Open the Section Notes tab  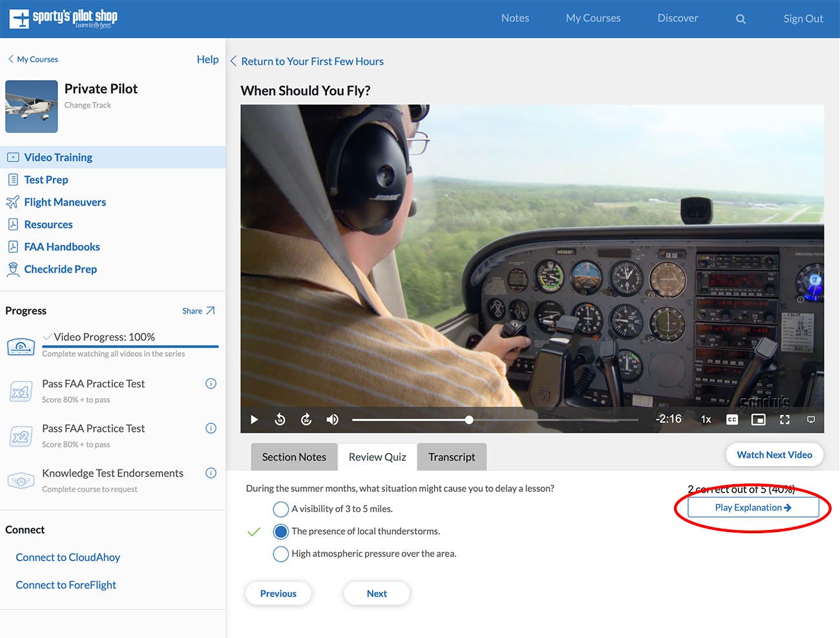pos(293,457)
